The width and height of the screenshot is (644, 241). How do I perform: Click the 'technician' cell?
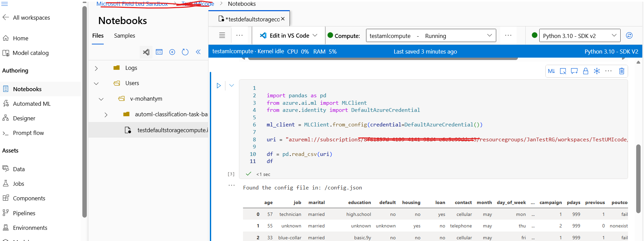click(290, 214)
